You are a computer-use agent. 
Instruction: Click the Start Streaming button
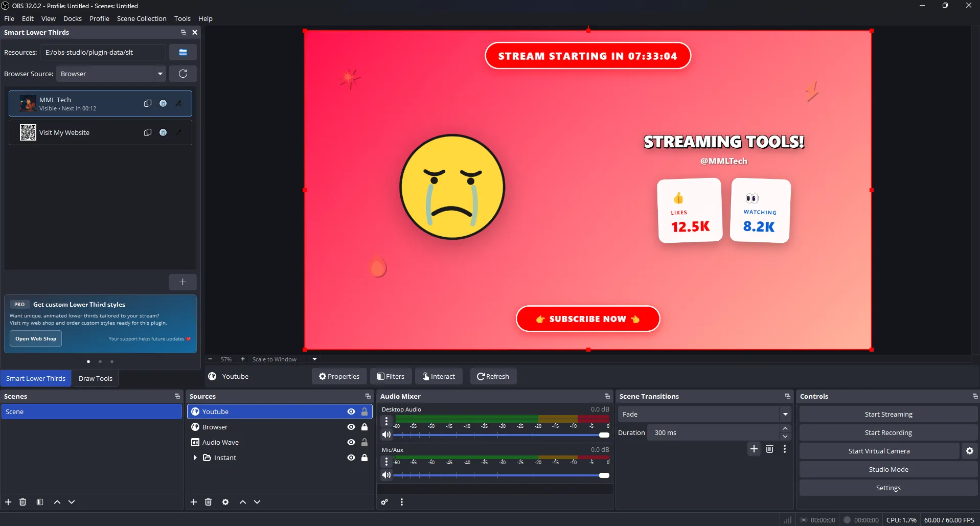888,414
